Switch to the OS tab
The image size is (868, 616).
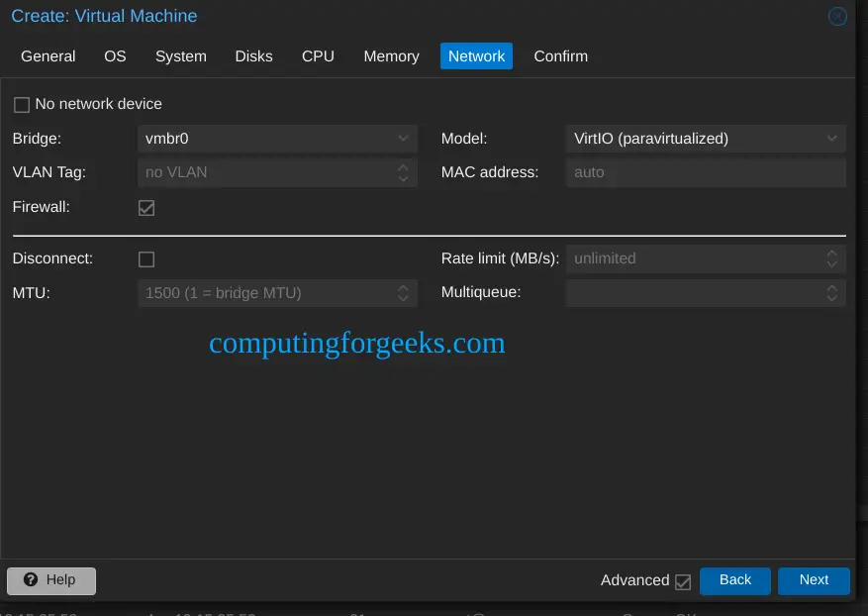pos(115,55)
